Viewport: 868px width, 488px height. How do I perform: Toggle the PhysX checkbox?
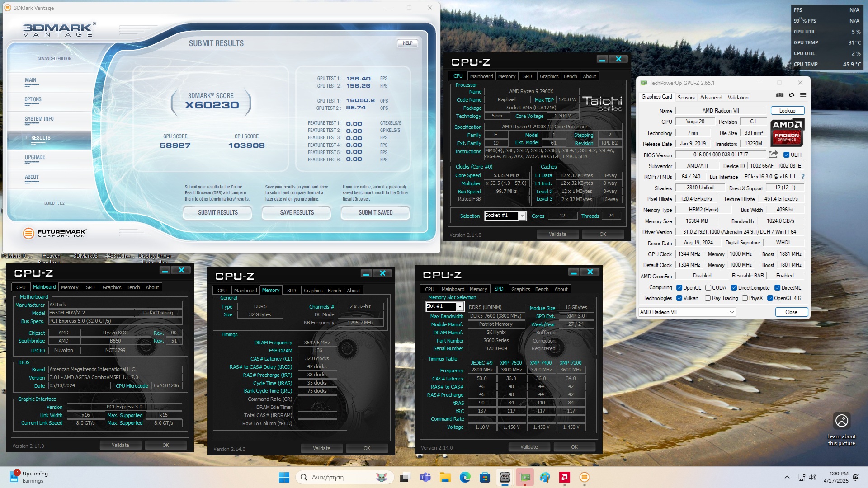[745, 298]
